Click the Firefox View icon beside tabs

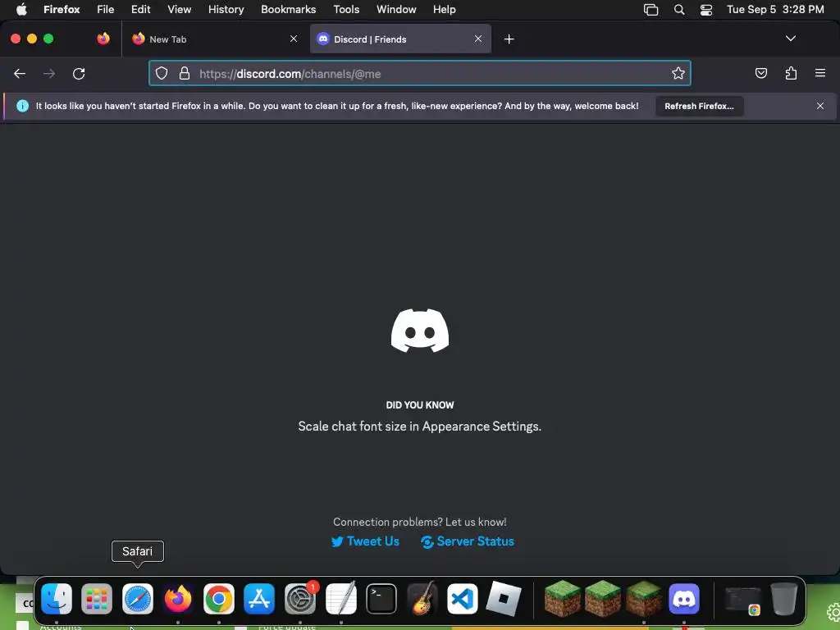103,39
